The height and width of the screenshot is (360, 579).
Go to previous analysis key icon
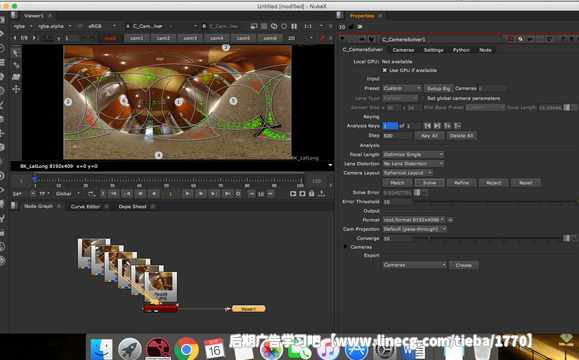click(427, 126)
